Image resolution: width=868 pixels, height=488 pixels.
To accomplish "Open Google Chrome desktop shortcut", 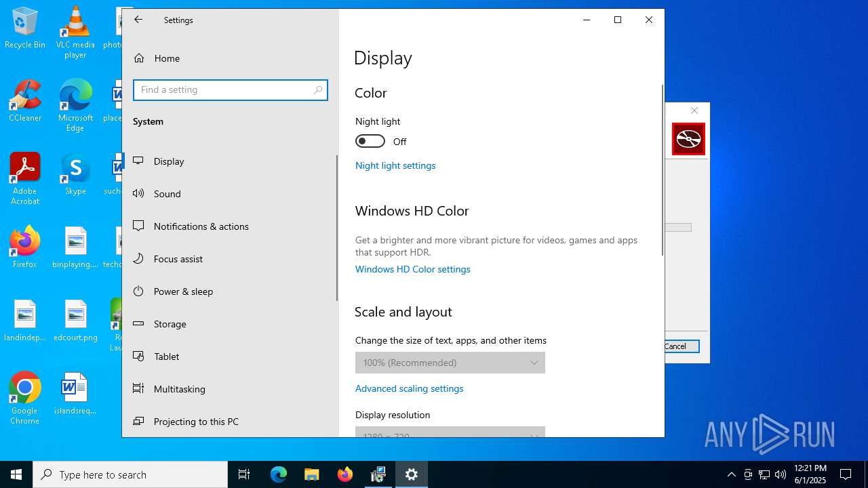I will pos(25,399).
